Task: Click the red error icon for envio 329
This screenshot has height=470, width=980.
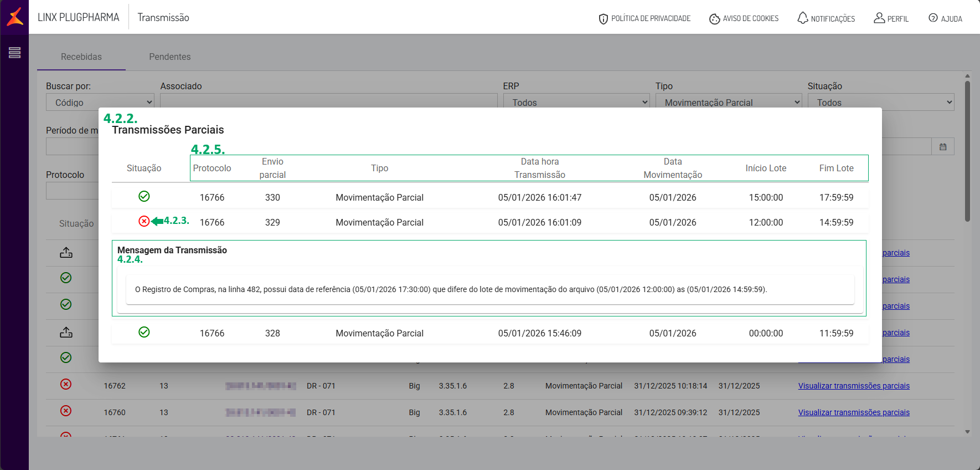Action: pyautogui.click(x=144, y=222)
